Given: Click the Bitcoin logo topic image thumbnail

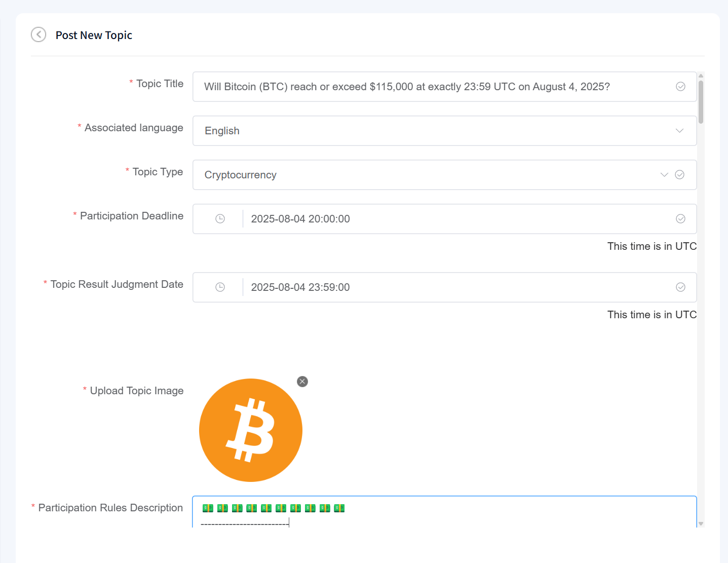Looking at the screenshot, I should coord(251,430).
